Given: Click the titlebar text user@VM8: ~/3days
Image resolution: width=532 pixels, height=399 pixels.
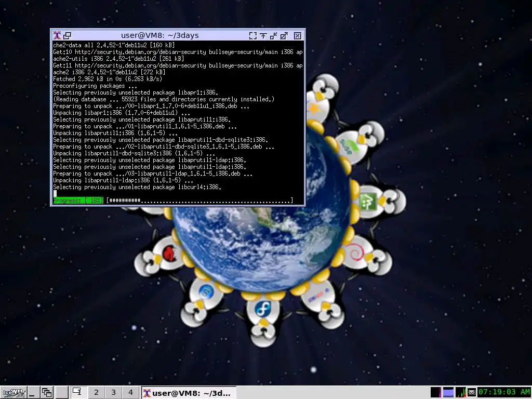Looking at the screenshot, I should [x=160, y=35].
